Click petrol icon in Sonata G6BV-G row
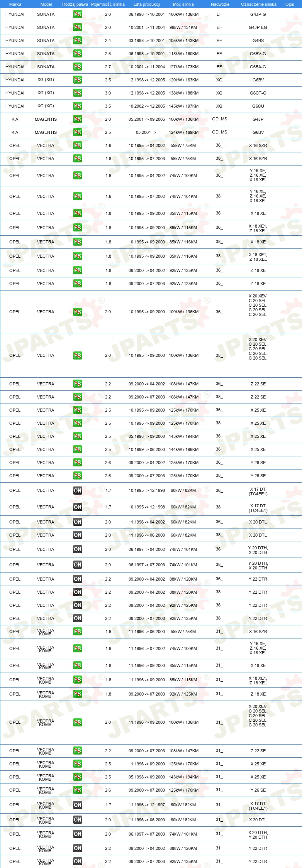The height and width of the screenshot is (868, 302). coord(77,54)
